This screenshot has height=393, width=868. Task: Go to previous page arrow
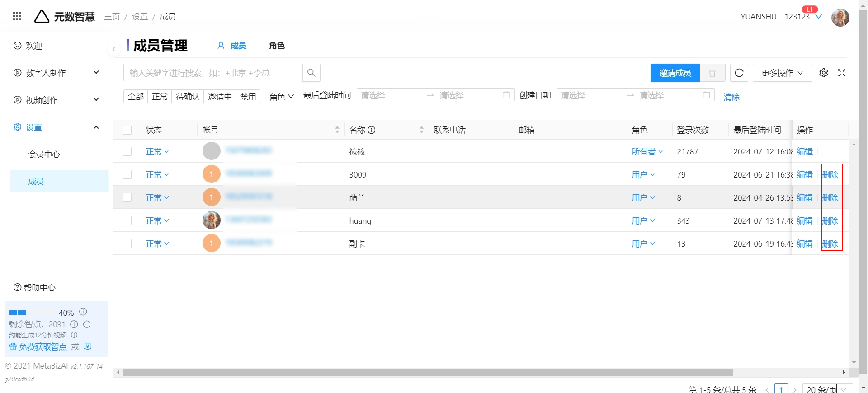tap(767, 389)
